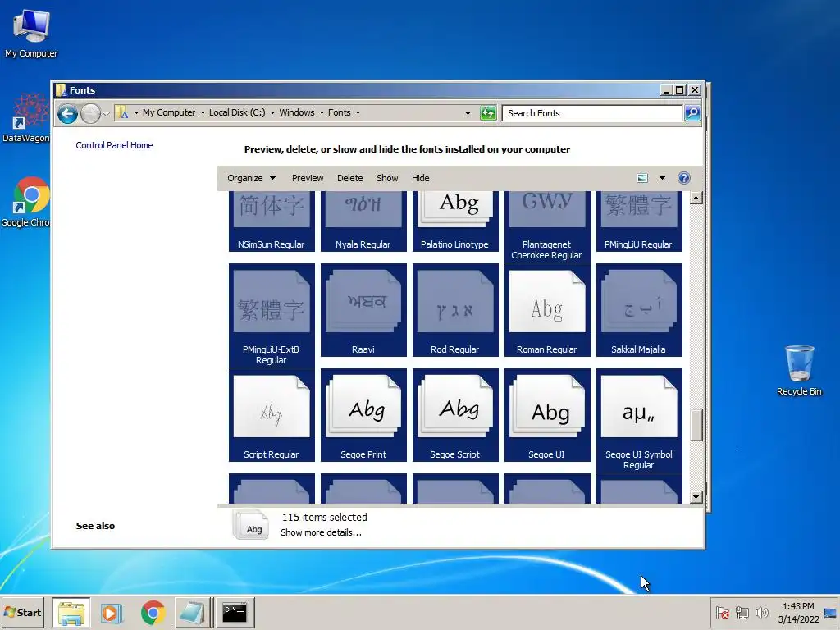Select the Raavi font icon
Viewport: 840px width, 630px height.
[363, 309]
